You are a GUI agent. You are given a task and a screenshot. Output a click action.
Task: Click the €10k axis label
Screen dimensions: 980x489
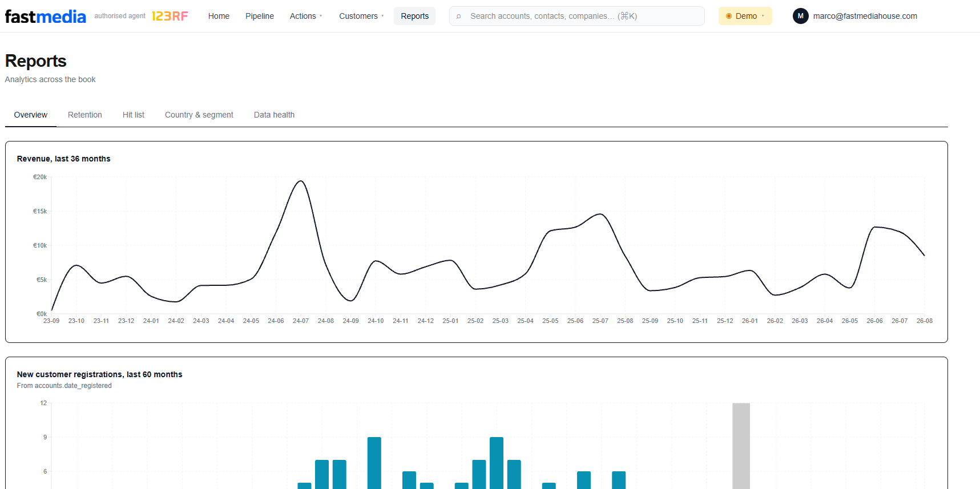40,245
